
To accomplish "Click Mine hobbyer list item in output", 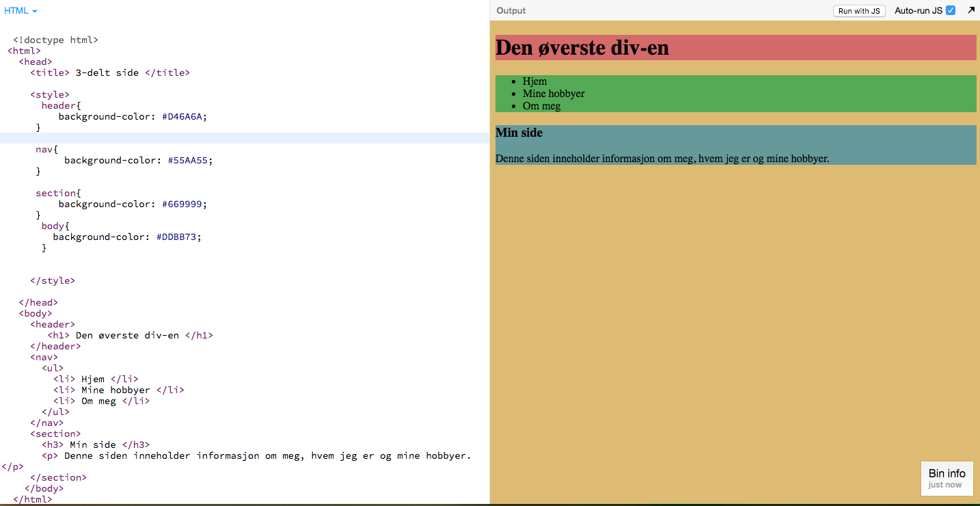I will click(x=554, y=94).
